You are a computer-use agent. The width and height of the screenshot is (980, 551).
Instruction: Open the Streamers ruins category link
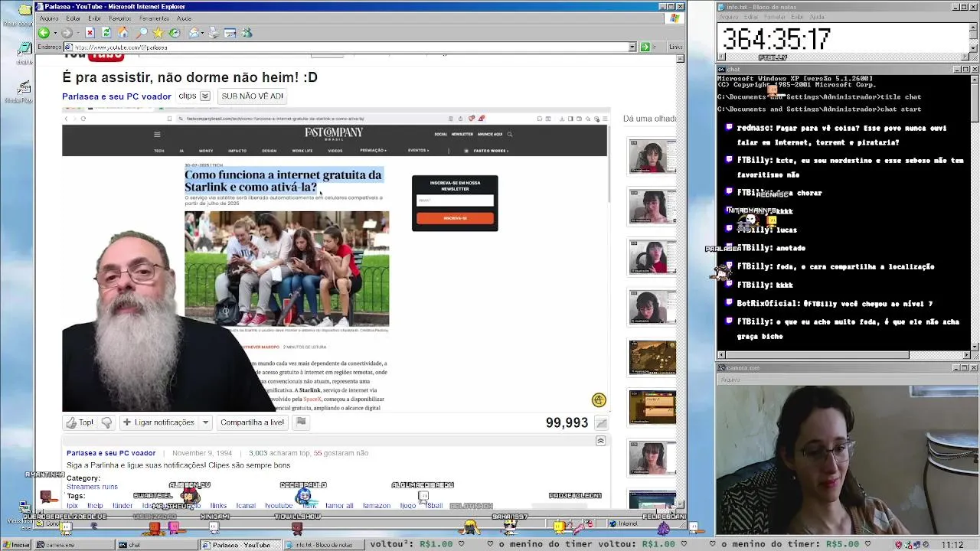click(x=92, y=487)
